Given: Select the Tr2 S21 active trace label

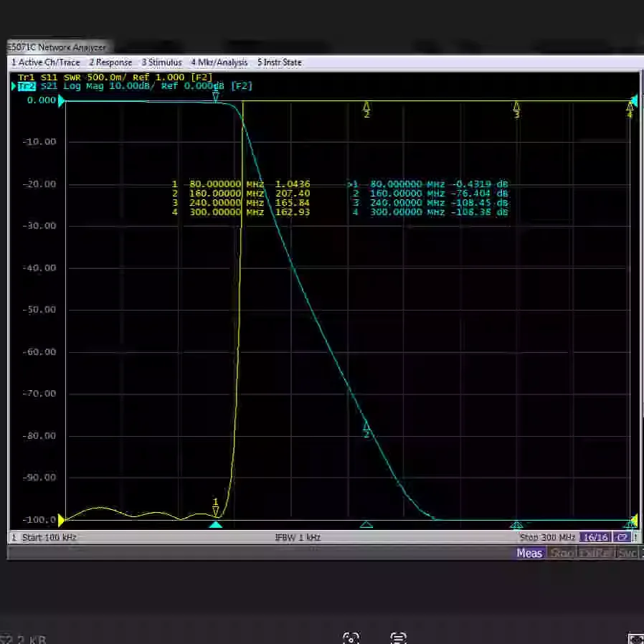Looking at the screenshot, I should click(x=37, y=86).
